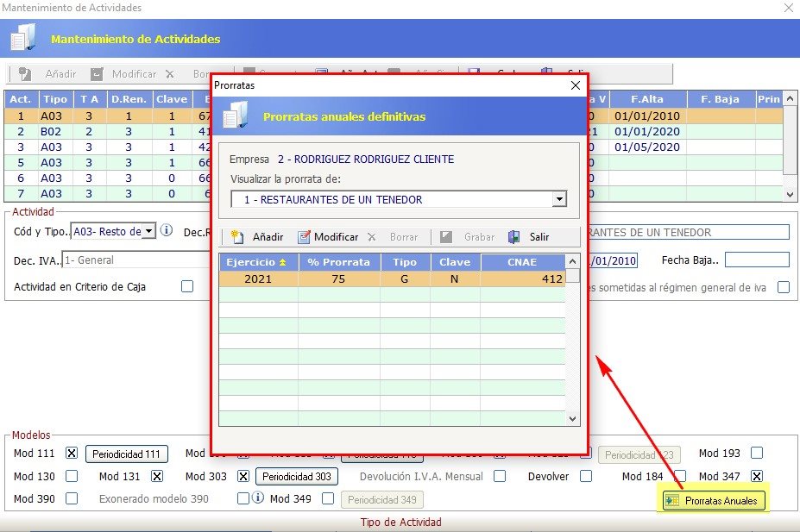The width and height of the screenshot is (800, 532).
Task: Click Salir door icon in Prorratas dialog
Action: point(514,237)
